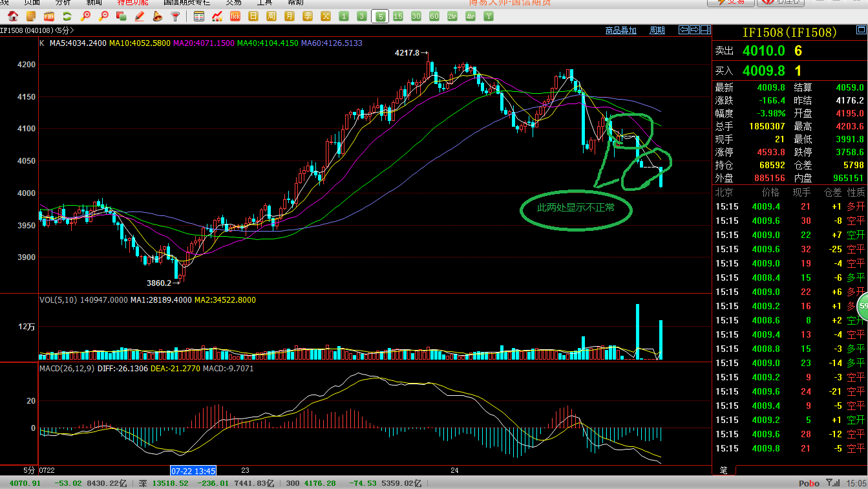Switch to daily (日) period chart

[253, 16]
